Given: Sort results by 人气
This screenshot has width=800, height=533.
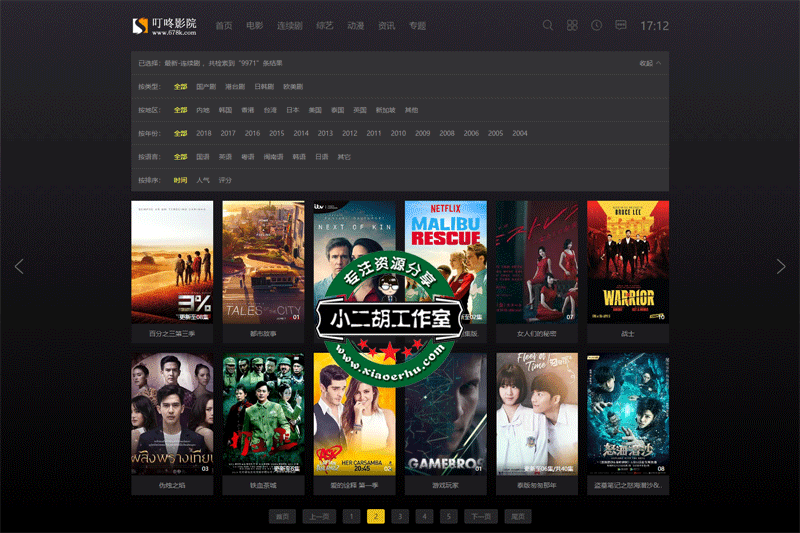Looking at the screenshot, I should [203, 180].
